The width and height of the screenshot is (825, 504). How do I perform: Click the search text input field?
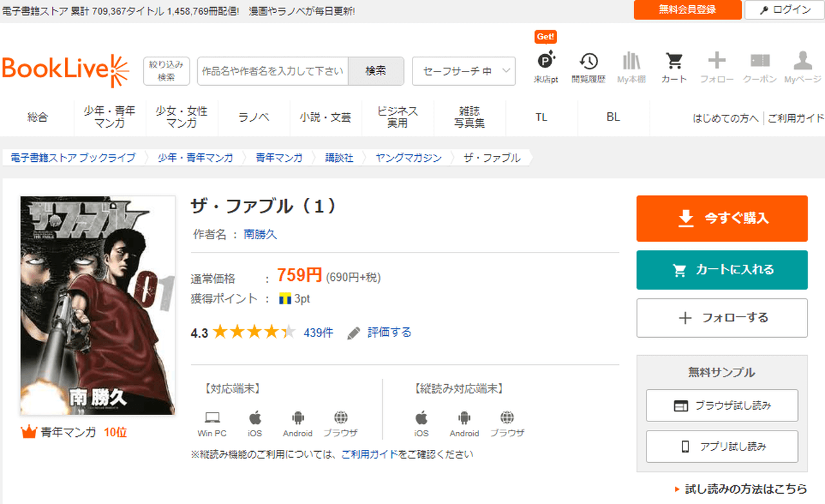(273, 71)
